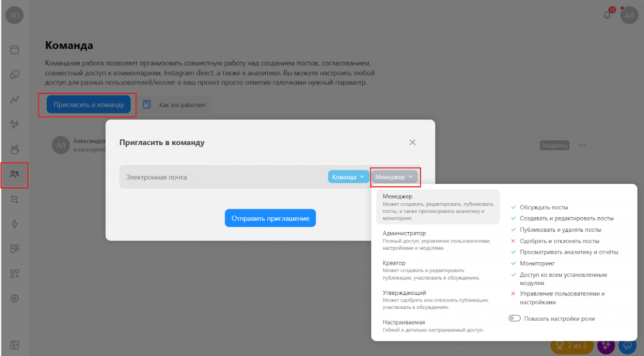Open the chat support bubble icon
Screen dimensions: 644x356
click(627, 346)
